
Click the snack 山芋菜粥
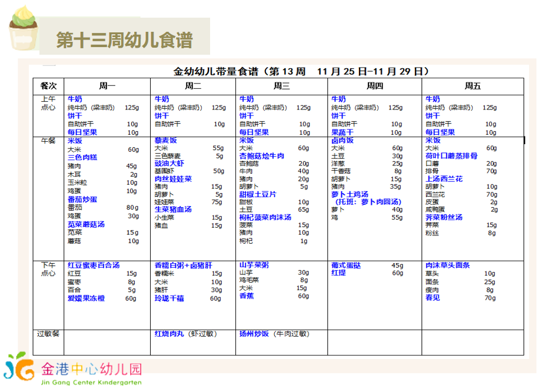coord(254,265)
